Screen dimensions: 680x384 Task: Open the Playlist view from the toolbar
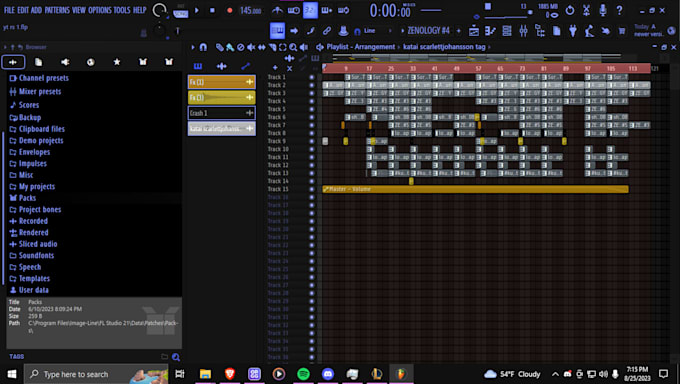474,31
